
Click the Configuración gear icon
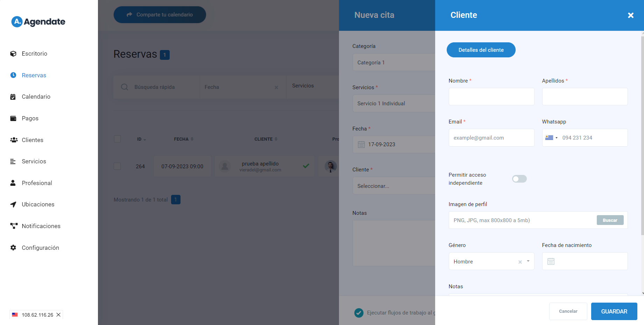click(13, 248)
